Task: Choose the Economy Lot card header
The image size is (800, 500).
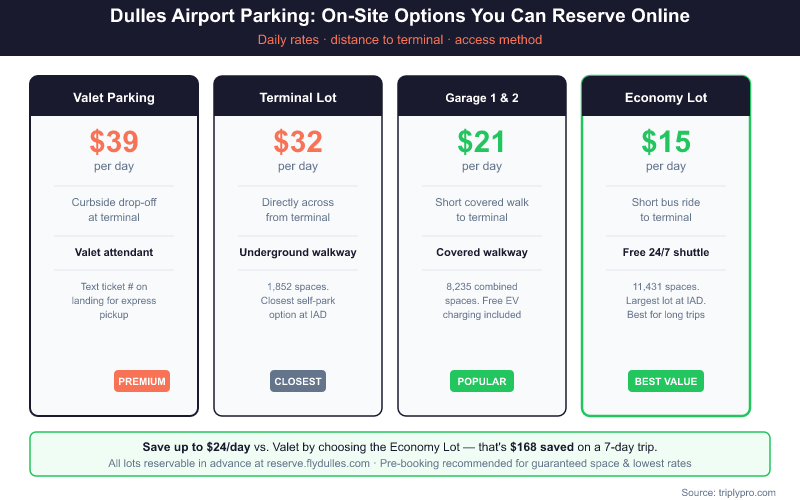Action: tap(666, 98)
